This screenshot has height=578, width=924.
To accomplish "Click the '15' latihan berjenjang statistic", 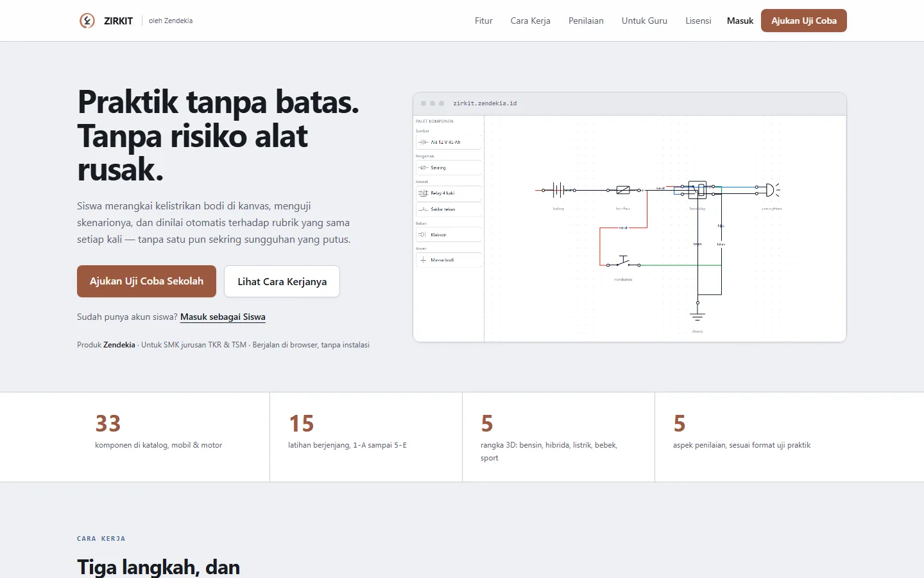I will [301, 423].
